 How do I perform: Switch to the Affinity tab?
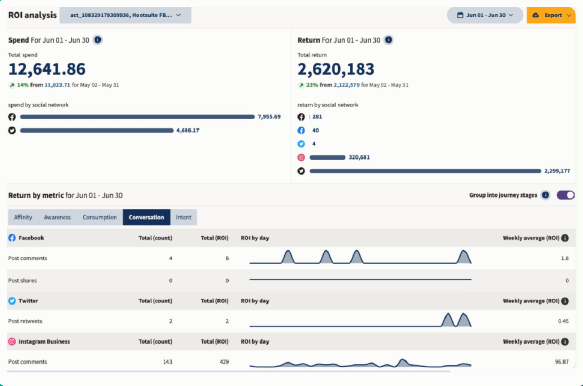tap(23, 217)
